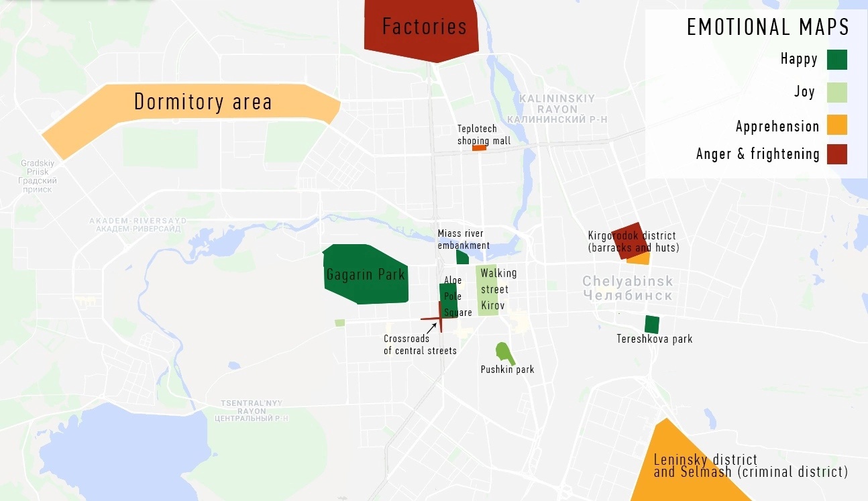
Task: Select the Tereshkova park green square
Action: [651, 325]
